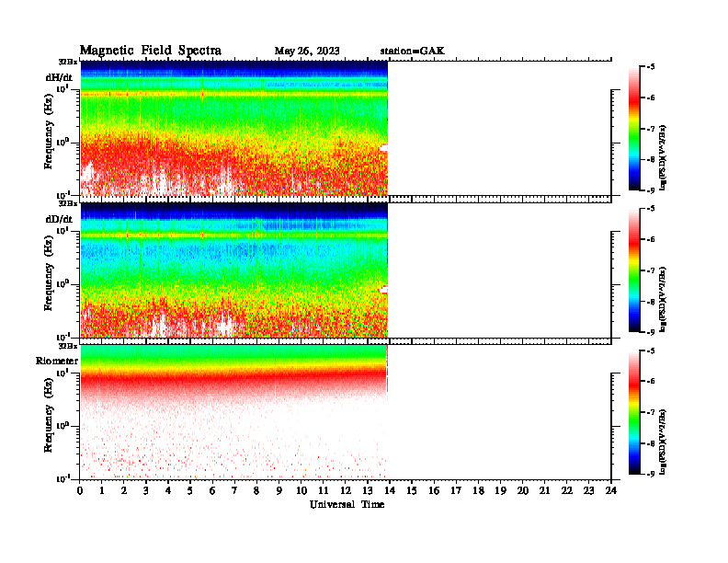Click hour '6' on the time axis

click(212, 491)
